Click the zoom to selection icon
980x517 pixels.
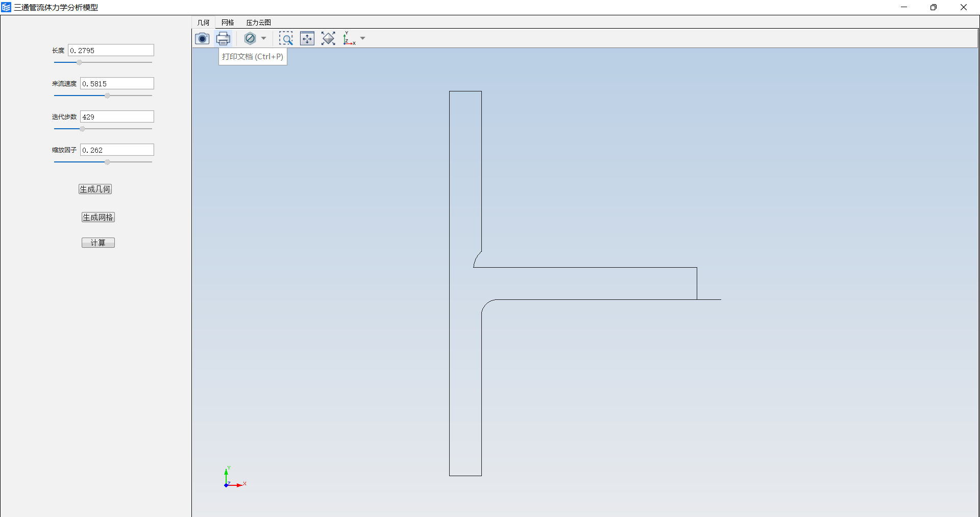328,38
